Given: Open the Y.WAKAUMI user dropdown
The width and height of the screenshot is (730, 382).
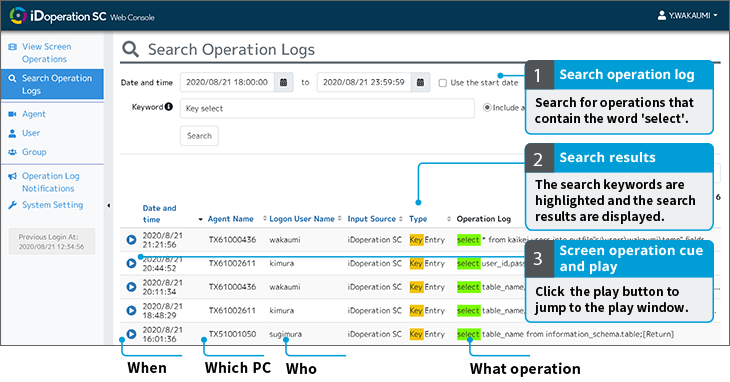Looking at the screenshot, I should (687, 15).
